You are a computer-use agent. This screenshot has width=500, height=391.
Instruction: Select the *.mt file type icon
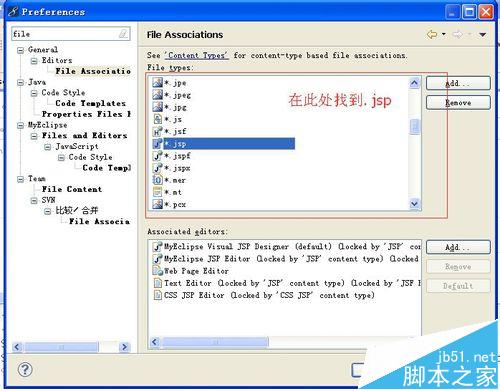pyautogui.click(x=157, y=192)
